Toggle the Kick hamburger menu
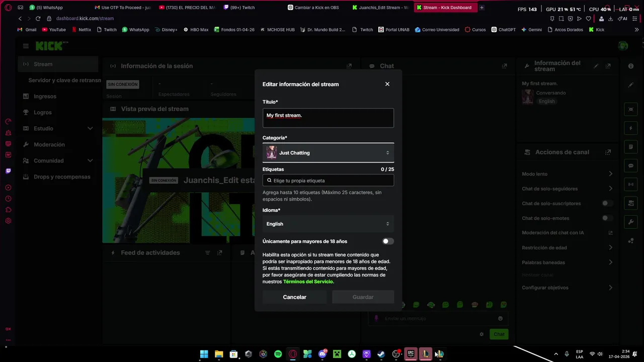 pos(26,46)
